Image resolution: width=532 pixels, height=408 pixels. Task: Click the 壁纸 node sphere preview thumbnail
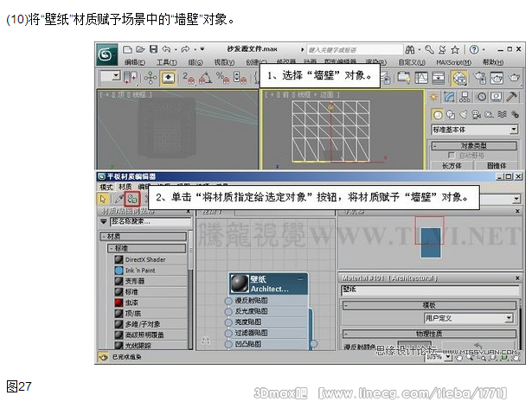pyautogui.click(x=240, y=284)
